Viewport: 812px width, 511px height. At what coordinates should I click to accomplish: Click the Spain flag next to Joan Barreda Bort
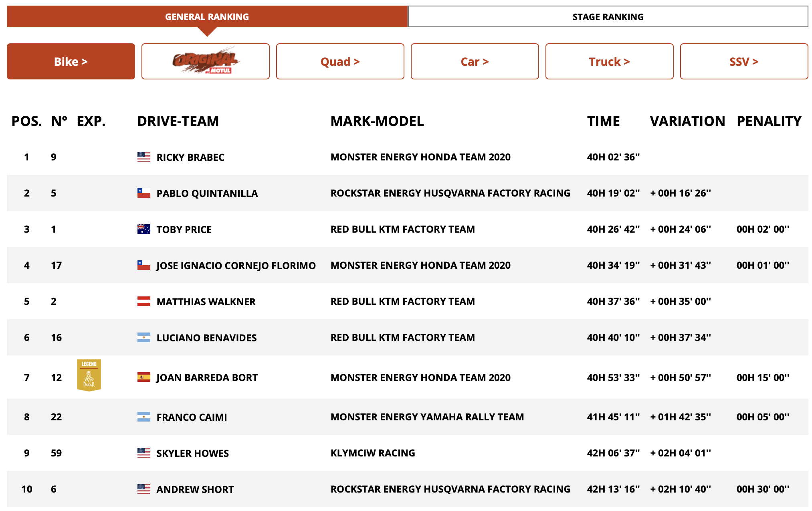[x=144, y=377]
